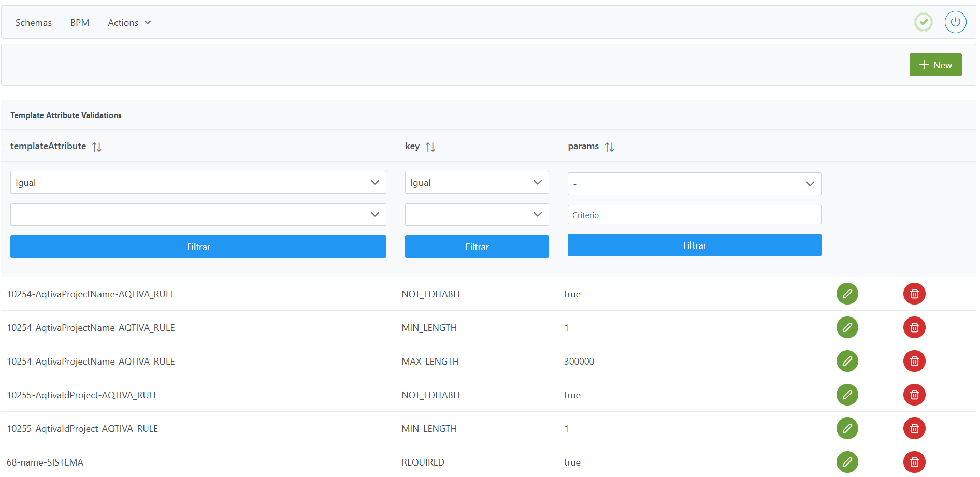The height and width of the screenshot is (477, 980).
Task: Open the params operator dropdown
Action: point(694,184)
